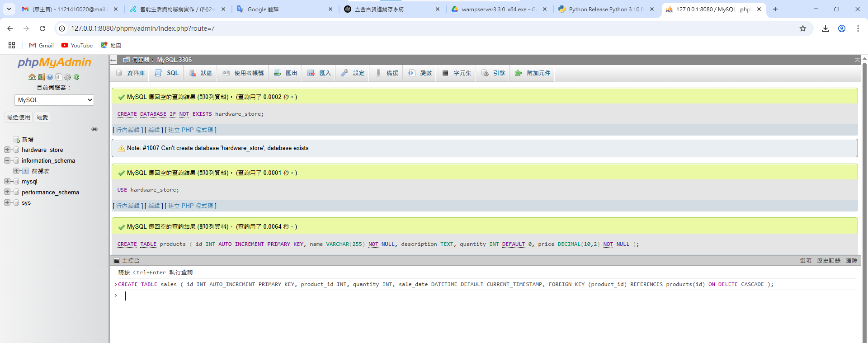Click the browser downloads icon
868x343 pixels.
(x=825, y=28)
